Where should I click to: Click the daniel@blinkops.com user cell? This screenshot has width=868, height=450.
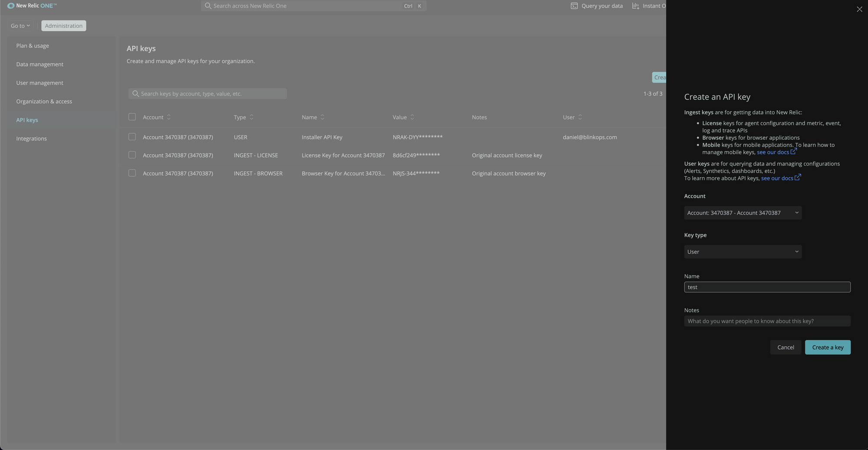pos(590,137)
